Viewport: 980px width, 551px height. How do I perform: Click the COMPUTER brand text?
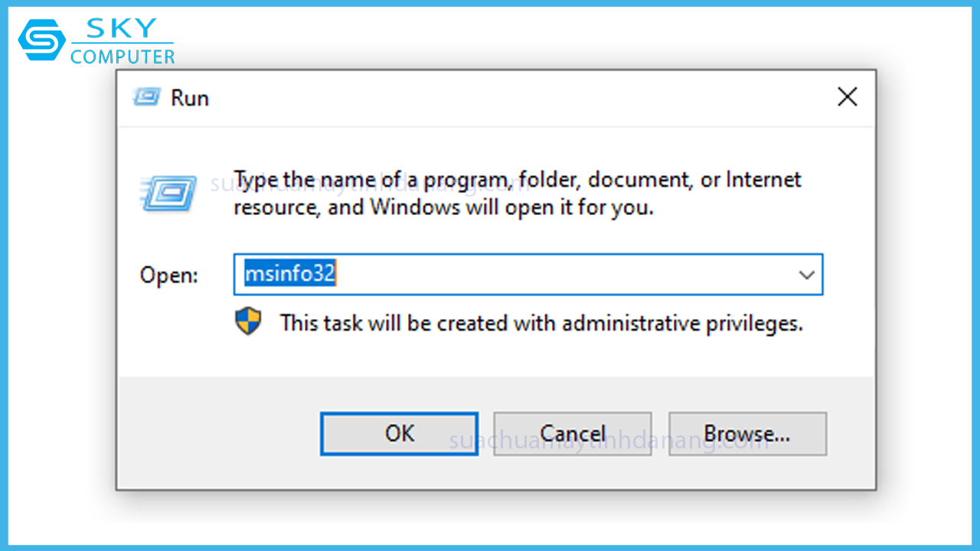[x=122, y=57]
